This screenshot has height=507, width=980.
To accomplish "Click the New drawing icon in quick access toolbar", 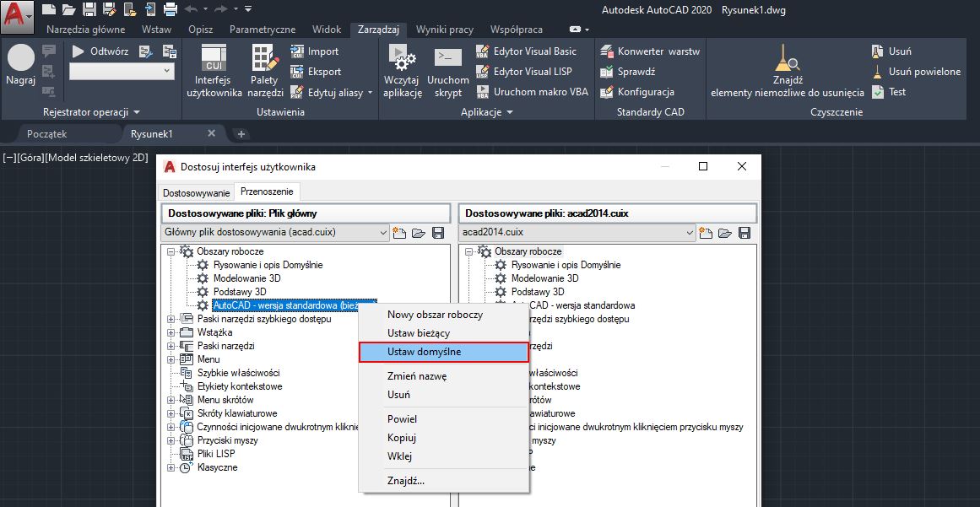I will point(48,8).
